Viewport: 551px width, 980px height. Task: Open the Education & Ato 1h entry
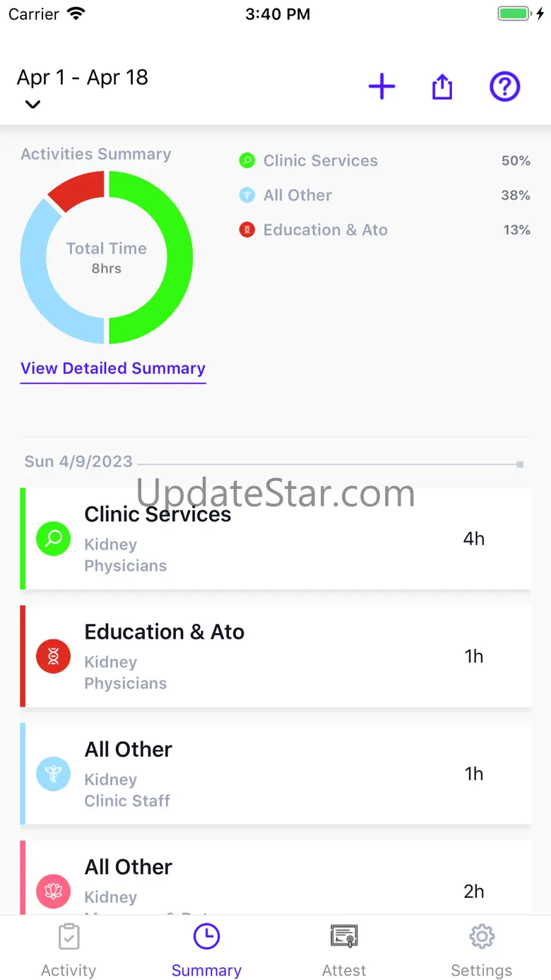click(275, 656)
